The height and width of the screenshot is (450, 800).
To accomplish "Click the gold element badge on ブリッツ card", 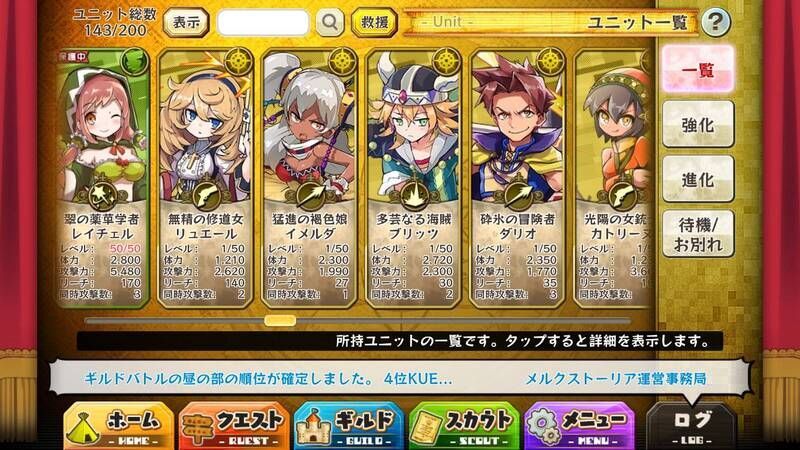I will (446, 62).
